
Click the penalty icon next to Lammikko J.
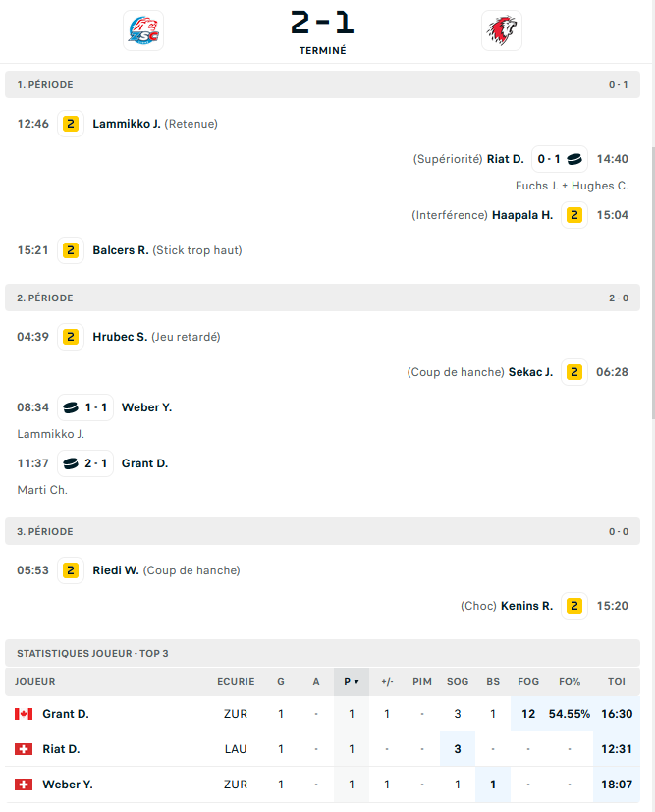pos(71,124)
